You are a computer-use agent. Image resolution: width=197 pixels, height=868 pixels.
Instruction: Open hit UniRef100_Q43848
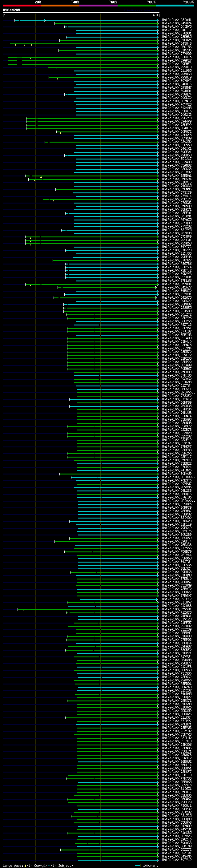coord(177,43)
